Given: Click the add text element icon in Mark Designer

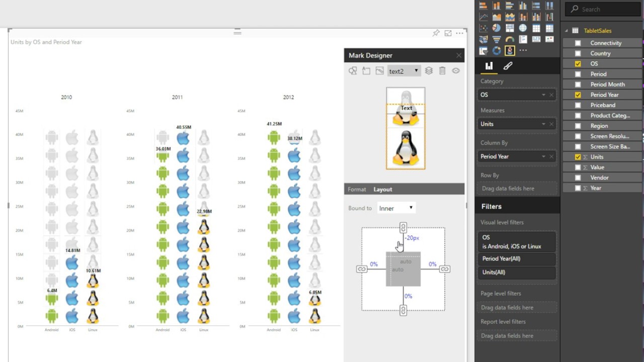Looking at the screenshot, I should 366,71.
